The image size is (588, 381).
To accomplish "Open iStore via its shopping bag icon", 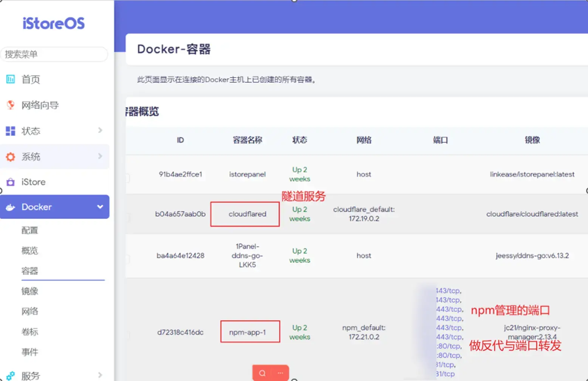I will tap(11, 182).
